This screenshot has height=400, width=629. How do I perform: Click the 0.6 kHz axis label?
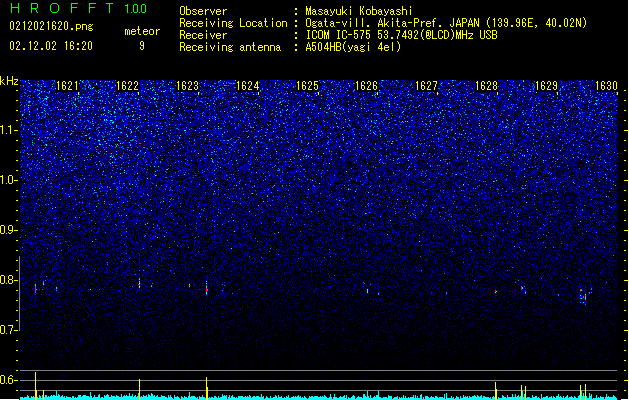click(9, 380)
